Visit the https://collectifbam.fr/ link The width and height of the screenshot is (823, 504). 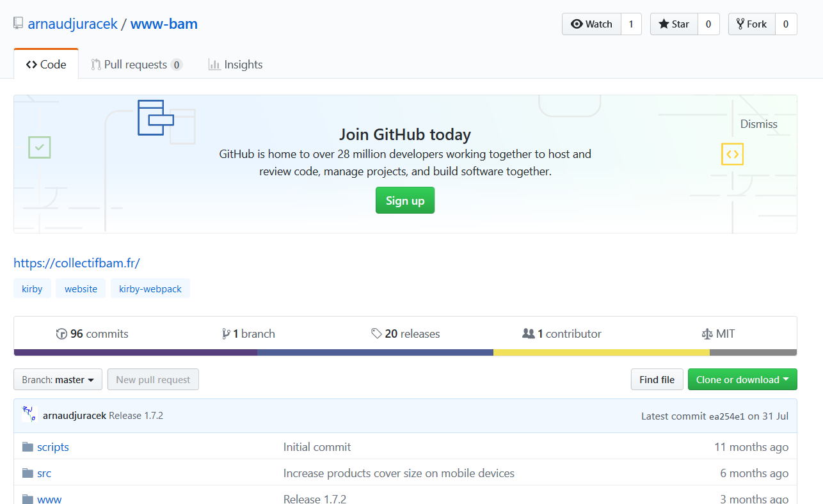coord(77,263)
